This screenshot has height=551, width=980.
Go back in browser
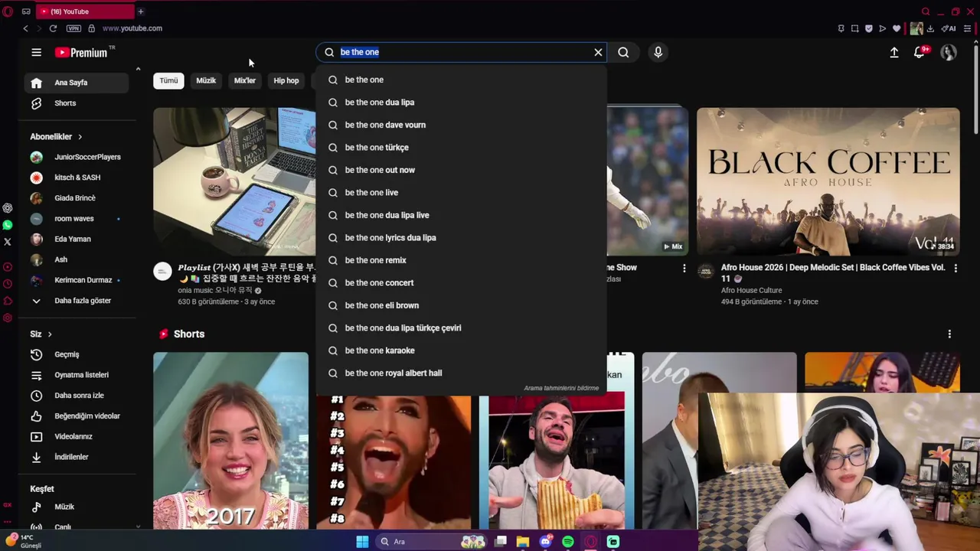point(25,28)
